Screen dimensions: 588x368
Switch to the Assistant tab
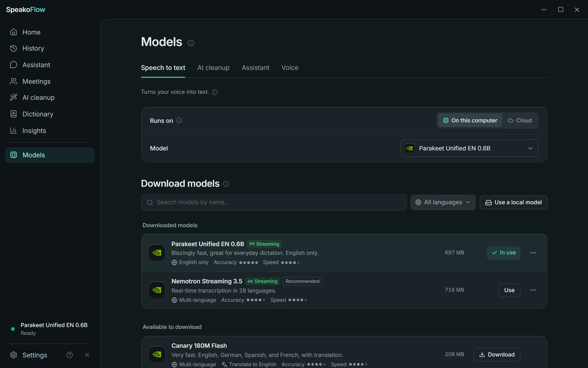coord(255,68)
